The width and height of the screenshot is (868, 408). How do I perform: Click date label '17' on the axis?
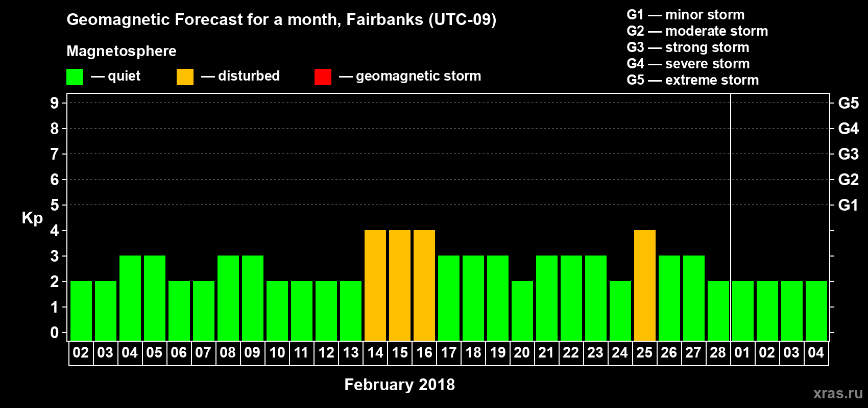click(x=449, y=353)
